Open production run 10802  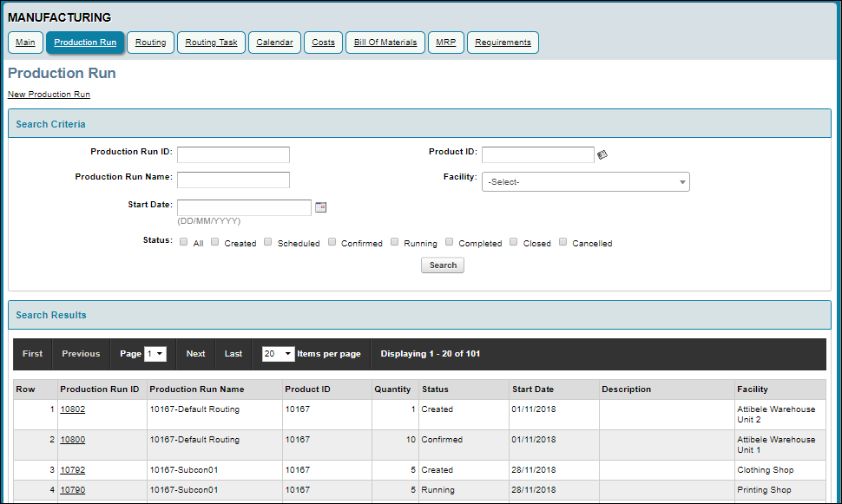tap(72, 409)
